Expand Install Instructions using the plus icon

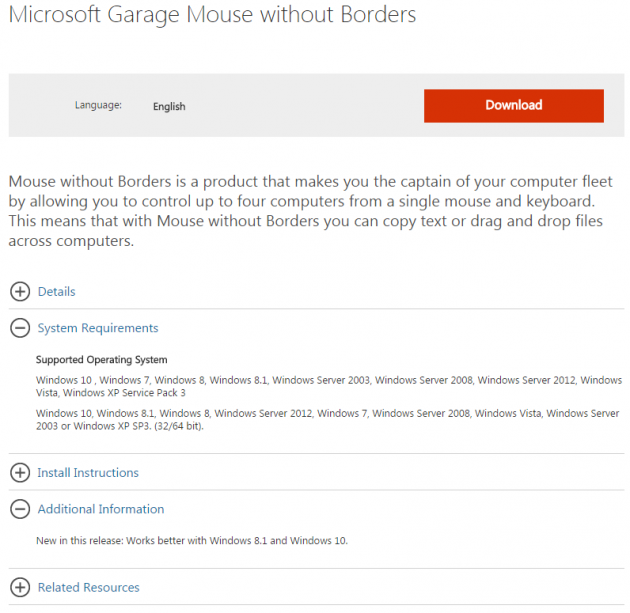point(20,473)
